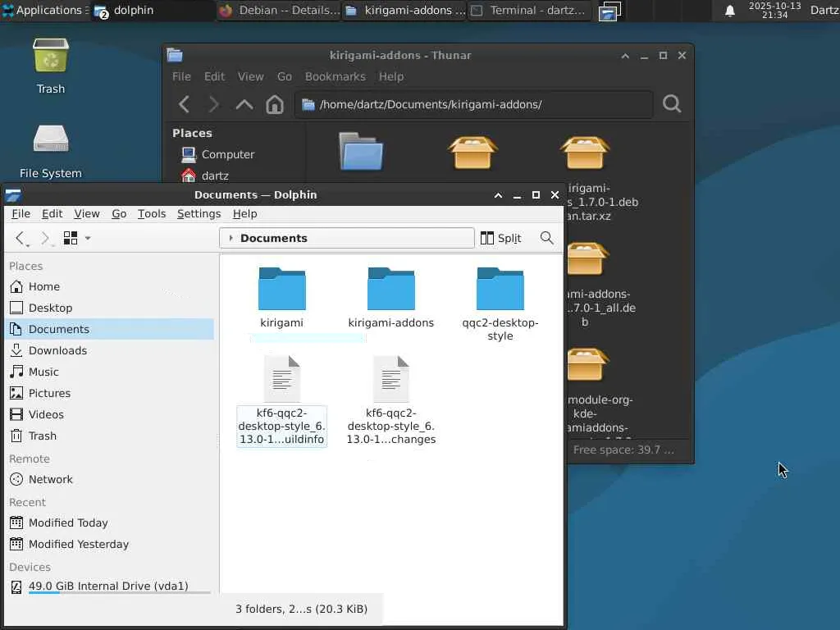Select Home in Dolphin Places
This screenshot has width=840, height=630.
tap(110, 286)
